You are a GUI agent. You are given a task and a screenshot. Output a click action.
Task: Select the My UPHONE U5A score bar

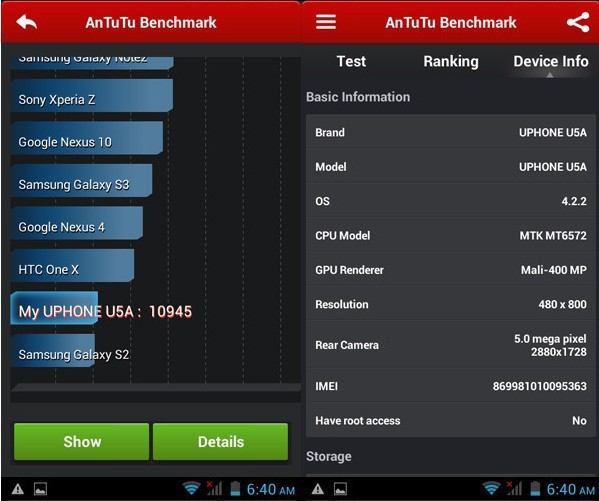click(54, 308)
